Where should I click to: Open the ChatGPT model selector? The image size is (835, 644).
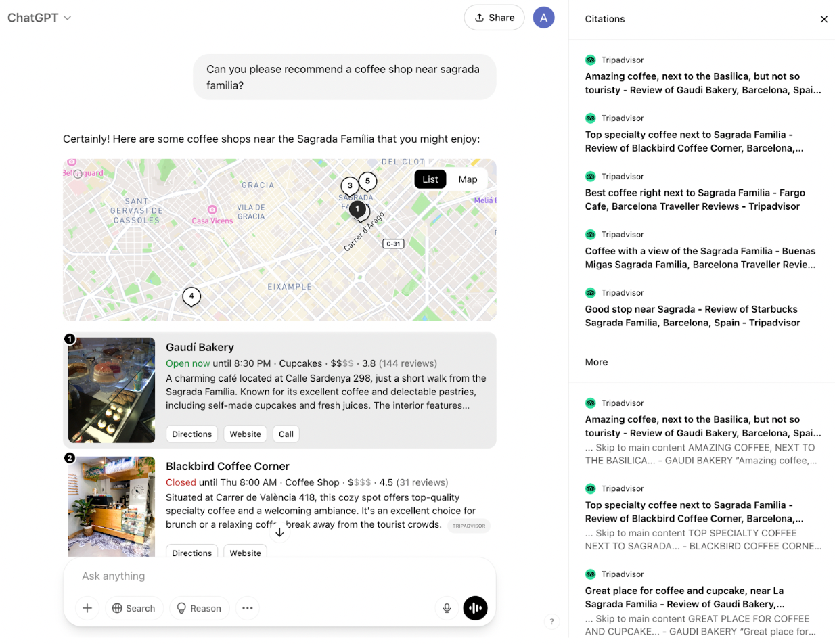point(37,18)
